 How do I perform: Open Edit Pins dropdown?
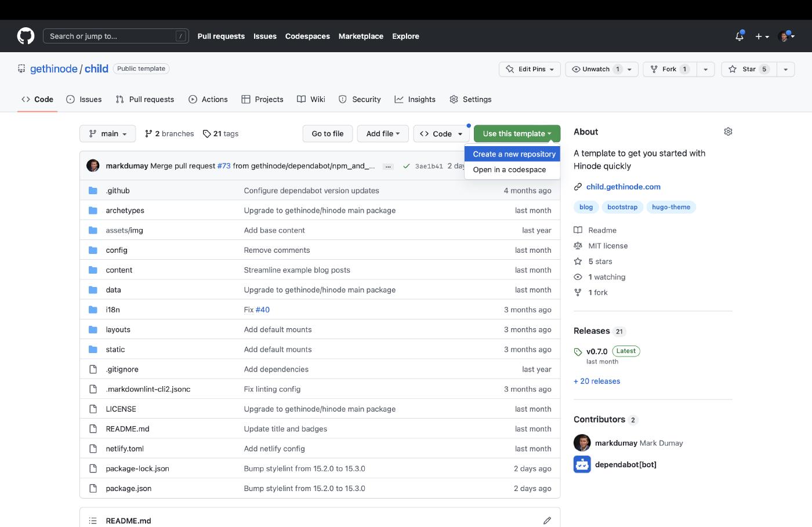(x=530, y=69)
